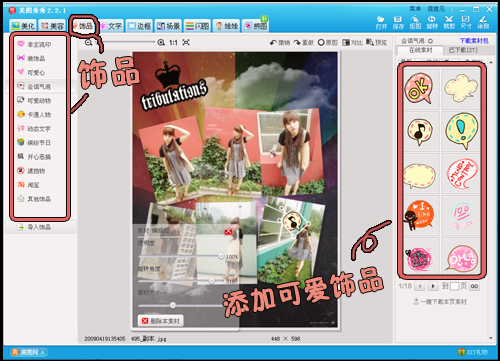Screen dimensions: 500x361
Task: Open the 闪图 (Flash image) tab
Action: [x=197, y=26]
